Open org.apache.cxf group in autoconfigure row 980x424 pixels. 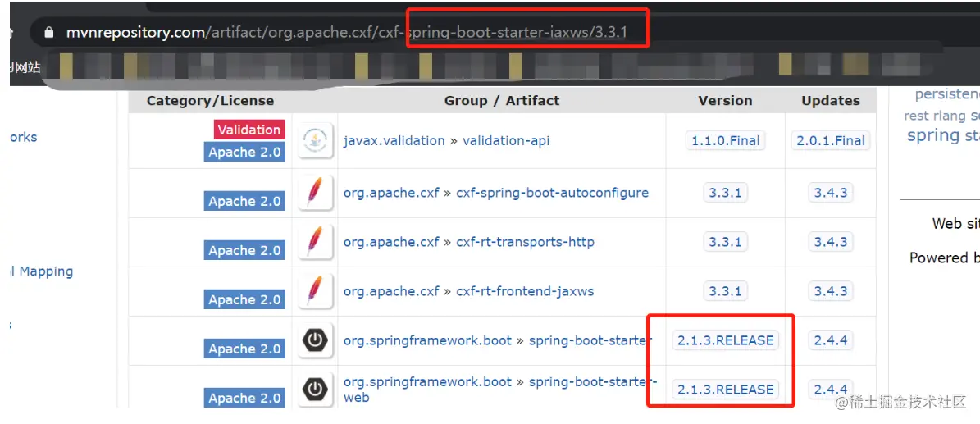click(391, 194)
